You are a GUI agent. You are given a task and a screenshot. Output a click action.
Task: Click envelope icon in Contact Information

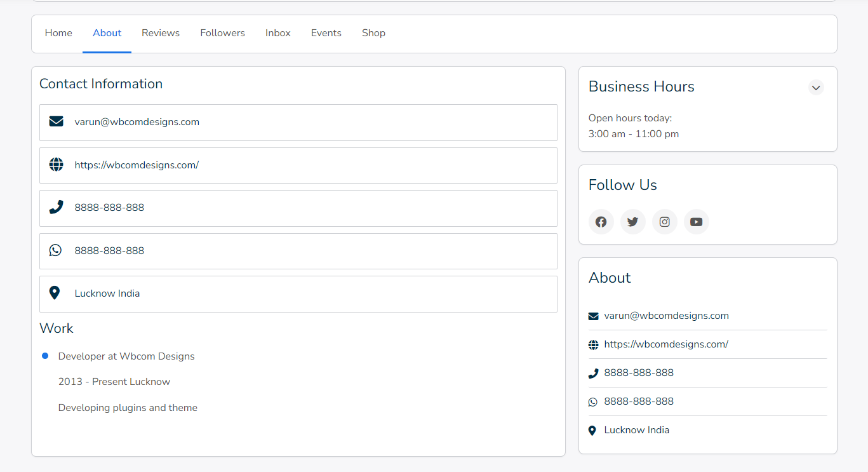pos(56,121)
